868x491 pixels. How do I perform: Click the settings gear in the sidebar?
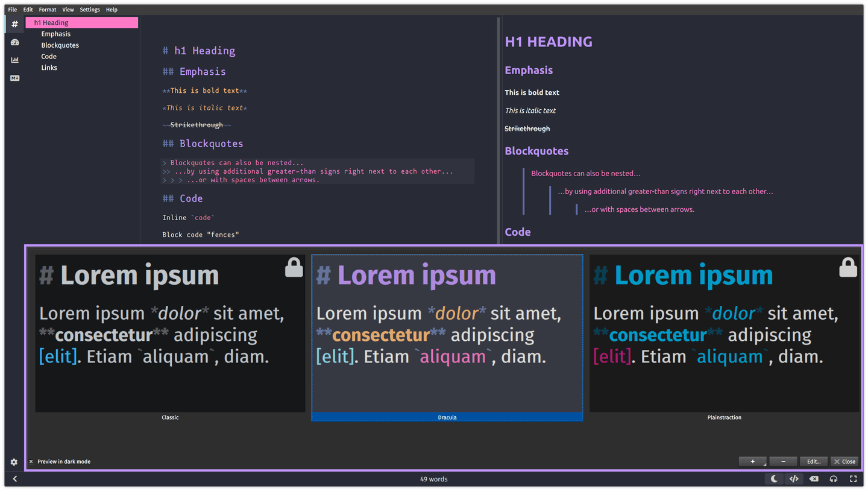[14, 462]
